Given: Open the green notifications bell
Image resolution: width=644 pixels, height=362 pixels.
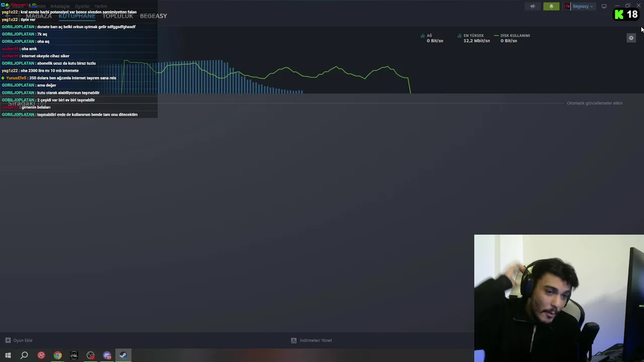Looking at the screenshot, I should pos(551,7).
